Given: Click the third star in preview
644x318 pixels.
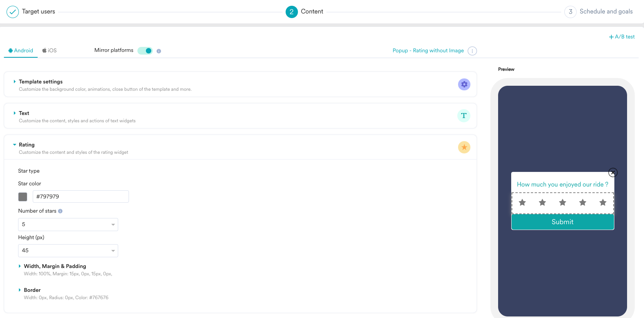Looking at the screenshot, I should pos(562,202).
